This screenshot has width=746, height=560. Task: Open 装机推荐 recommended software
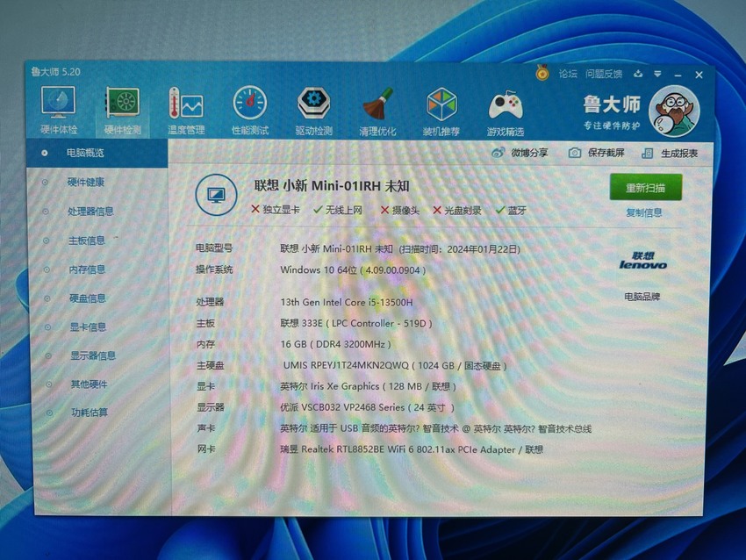click(x=441, y=111)
